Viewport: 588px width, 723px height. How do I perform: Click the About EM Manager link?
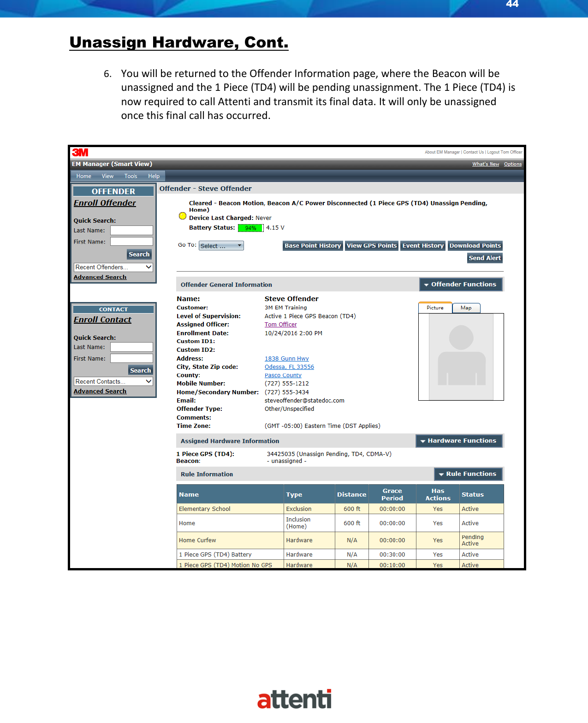[442, 152]
